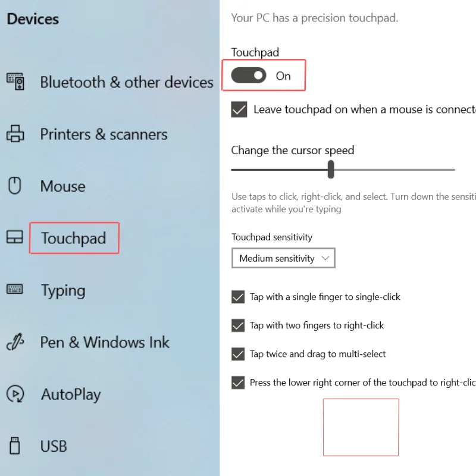Click the AutoPlay icon in sidebar

(x=15, y=394)
